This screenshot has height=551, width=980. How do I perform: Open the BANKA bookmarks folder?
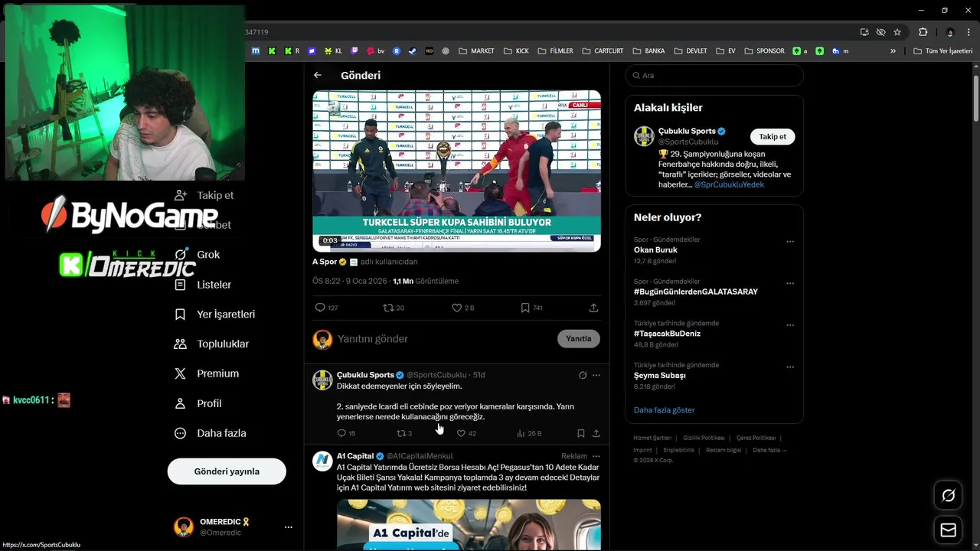[648, 51]
